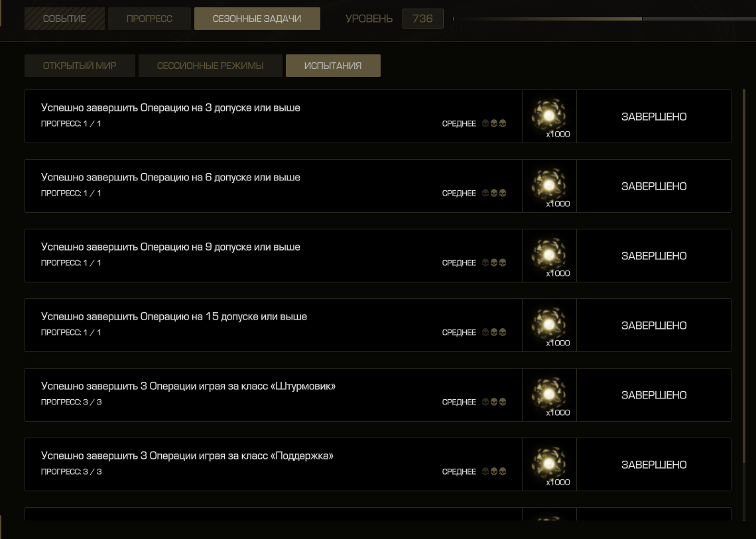Click reward orb icon for 3 допуске task

pos(548,115)
